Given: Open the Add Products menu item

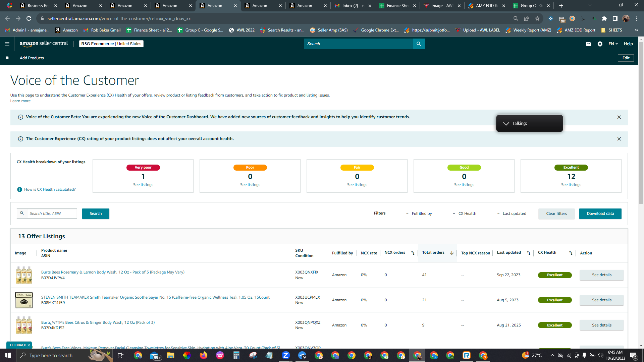Looking at the screenshot, I should tap(32, 58).
